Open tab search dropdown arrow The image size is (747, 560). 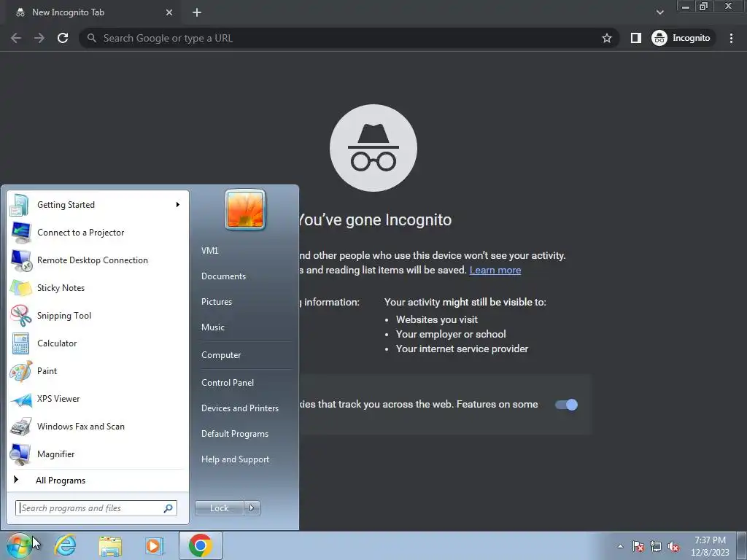(x=659, y=12)
